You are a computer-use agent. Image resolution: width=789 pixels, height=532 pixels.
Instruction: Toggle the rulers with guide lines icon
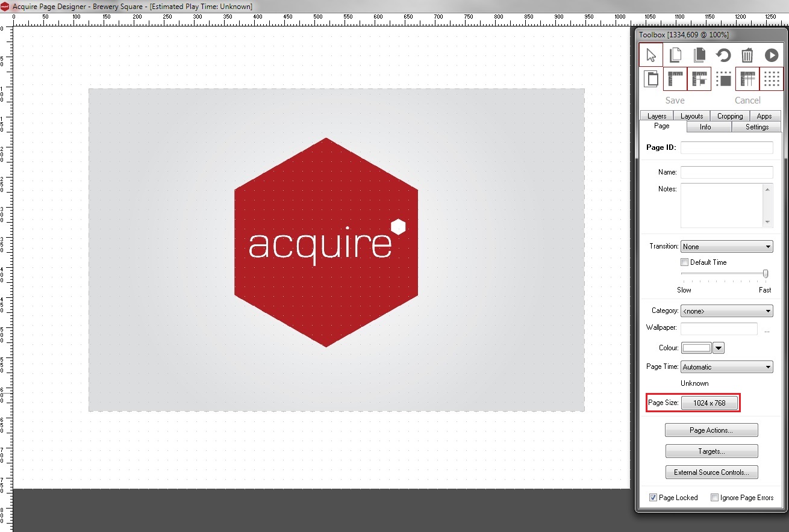pos(747,79)
